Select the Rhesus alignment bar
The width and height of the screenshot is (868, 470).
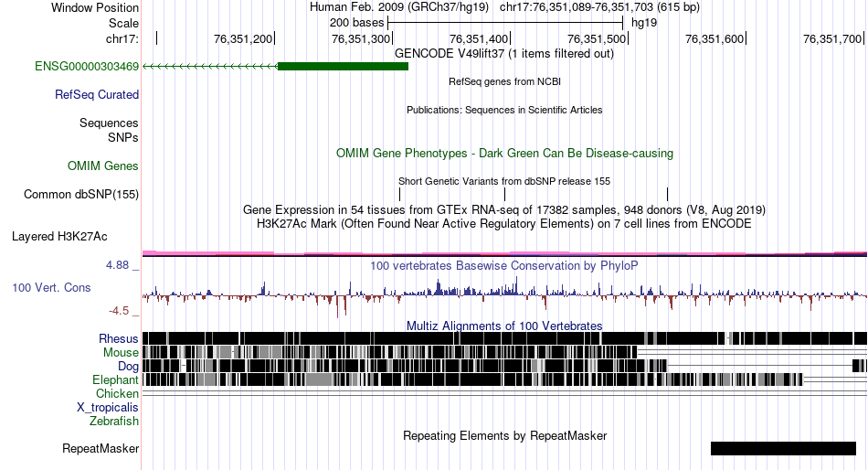click(x=505, y=338)
